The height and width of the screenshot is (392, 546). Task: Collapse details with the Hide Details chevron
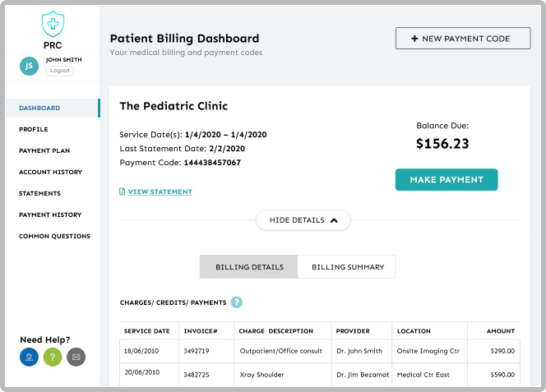click(334, 220)
